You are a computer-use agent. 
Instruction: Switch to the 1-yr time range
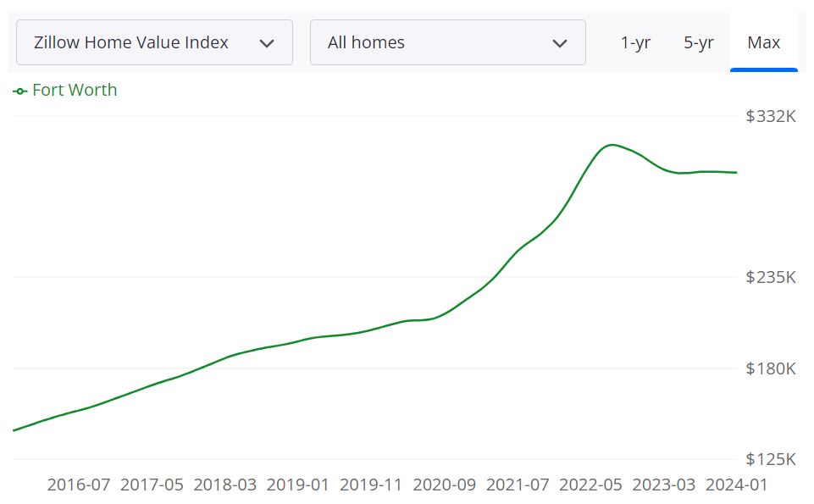pos(635,42)
